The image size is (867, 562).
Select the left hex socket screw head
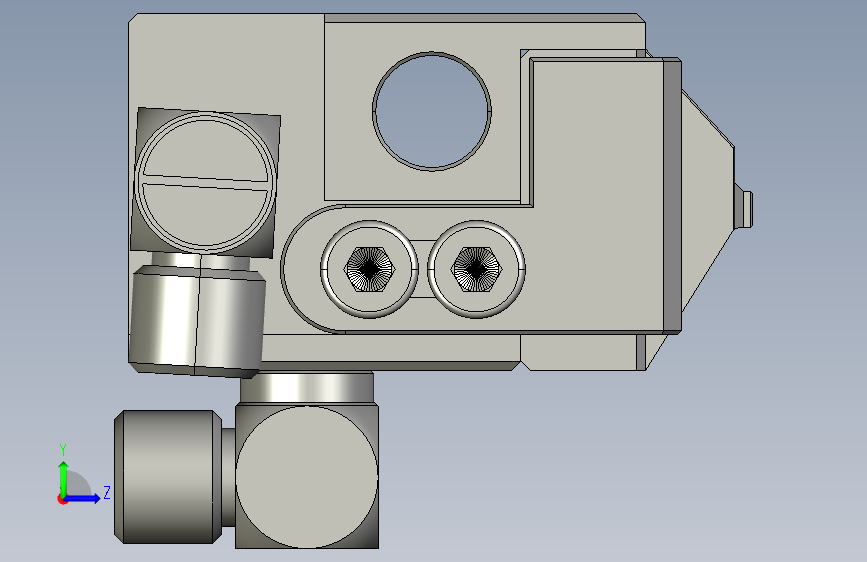pos(369,269)
